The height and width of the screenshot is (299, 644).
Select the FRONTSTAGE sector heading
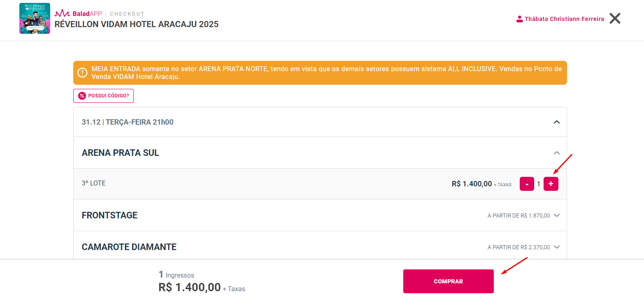point(109,216)
